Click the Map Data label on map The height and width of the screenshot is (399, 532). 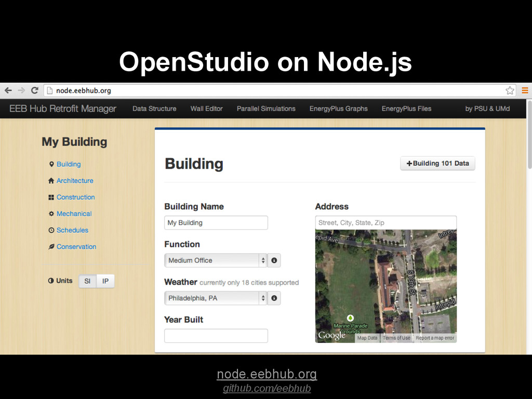click(x=367, y=338)
